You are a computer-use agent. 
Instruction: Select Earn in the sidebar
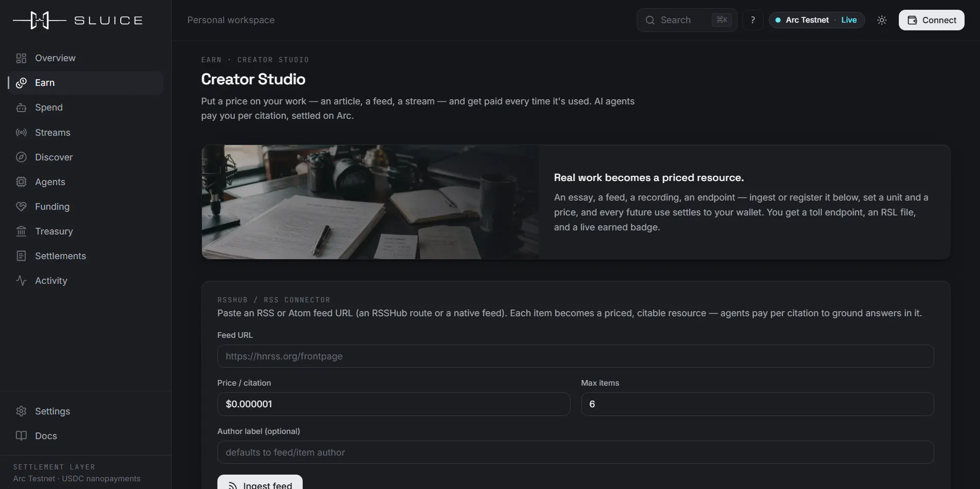point(86,83)
